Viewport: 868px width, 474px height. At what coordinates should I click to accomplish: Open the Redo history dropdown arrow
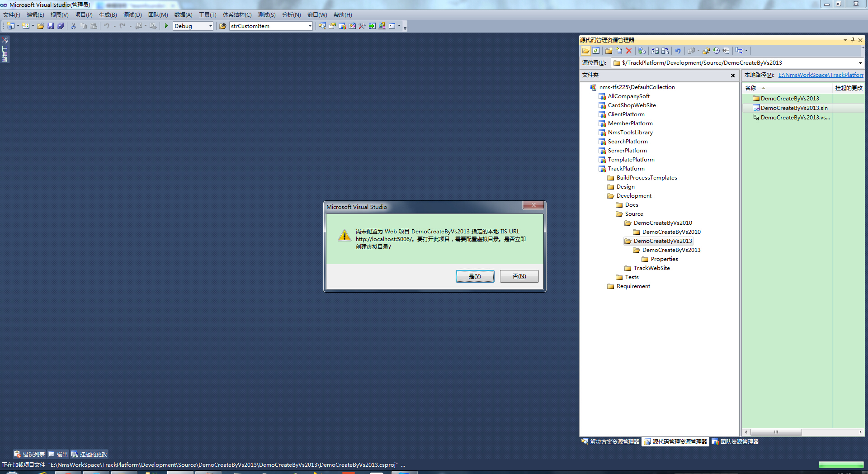coord(131,26)
